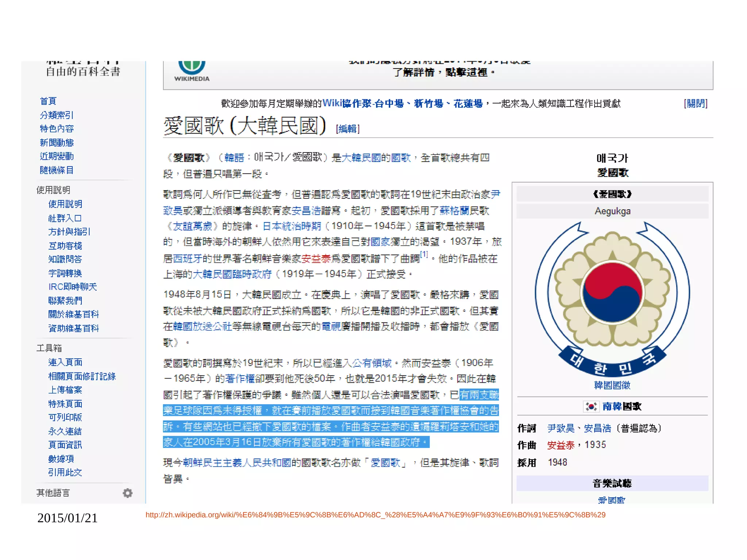The height and width of the screenshot is (560, 747).
Task: Open the 友誼萬歲 link
Action: [193, 226]
